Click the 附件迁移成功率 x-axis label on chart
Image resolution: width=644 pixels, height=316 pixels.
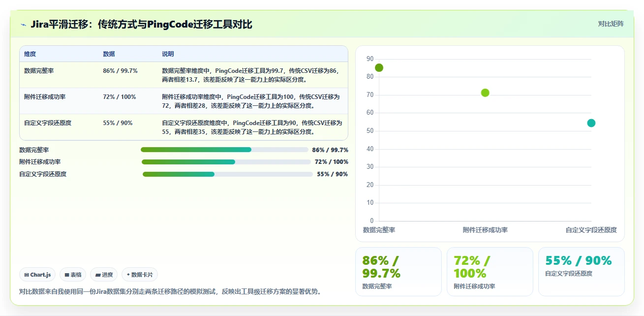pyautogui.click(x=485, y=230)
